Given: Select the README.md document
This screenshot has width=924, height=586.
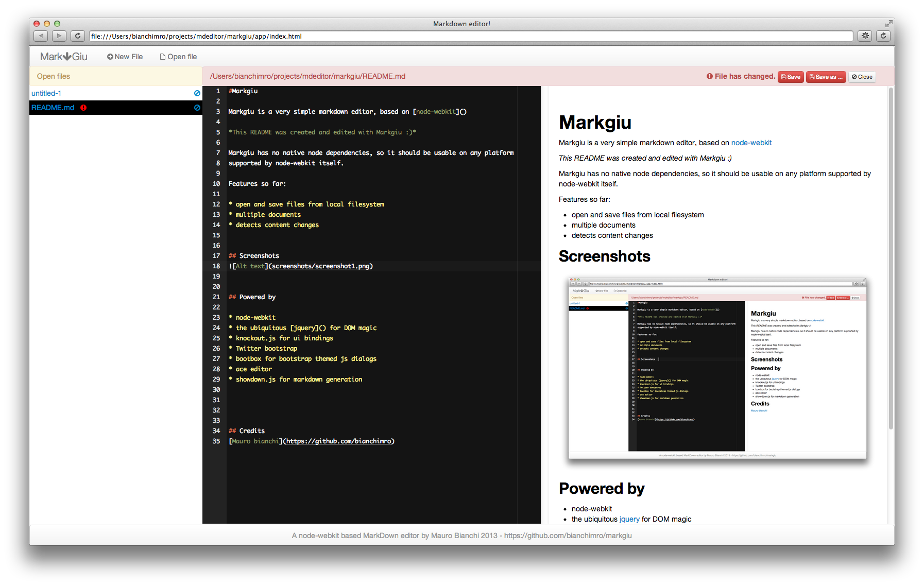Looking at the screenshot, I should (x=53, y=108).
